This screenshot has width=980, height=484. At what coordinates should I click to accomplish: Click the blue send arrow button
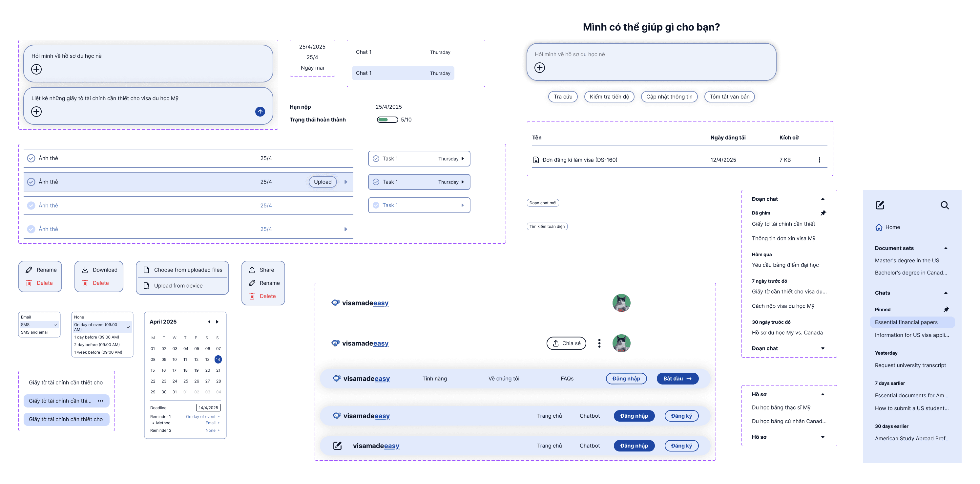(260, 112)
